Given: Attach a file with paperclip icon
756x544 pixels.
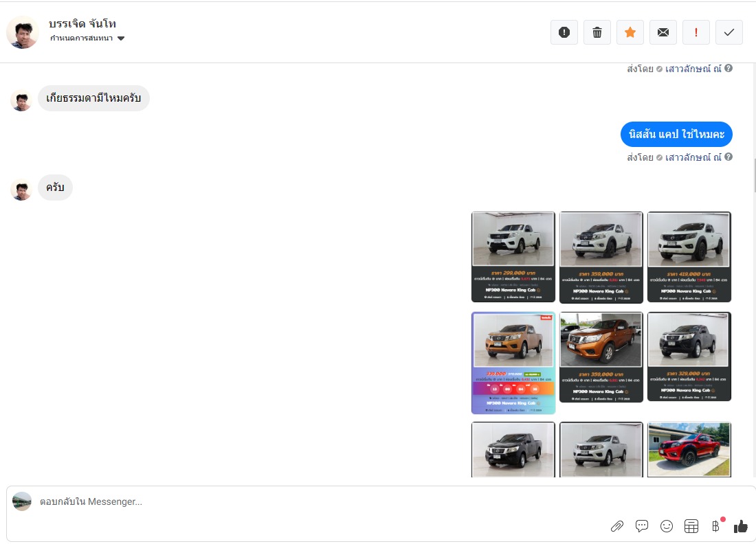Looking at the screenshot, I should pyautogui.click(x=617, y=526).
